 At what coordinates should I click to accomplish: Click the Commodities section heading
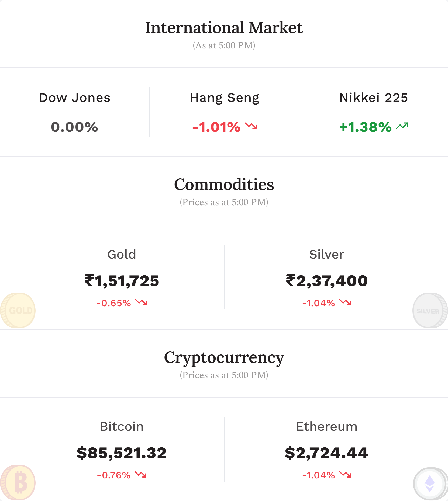[x=224, y=185]
